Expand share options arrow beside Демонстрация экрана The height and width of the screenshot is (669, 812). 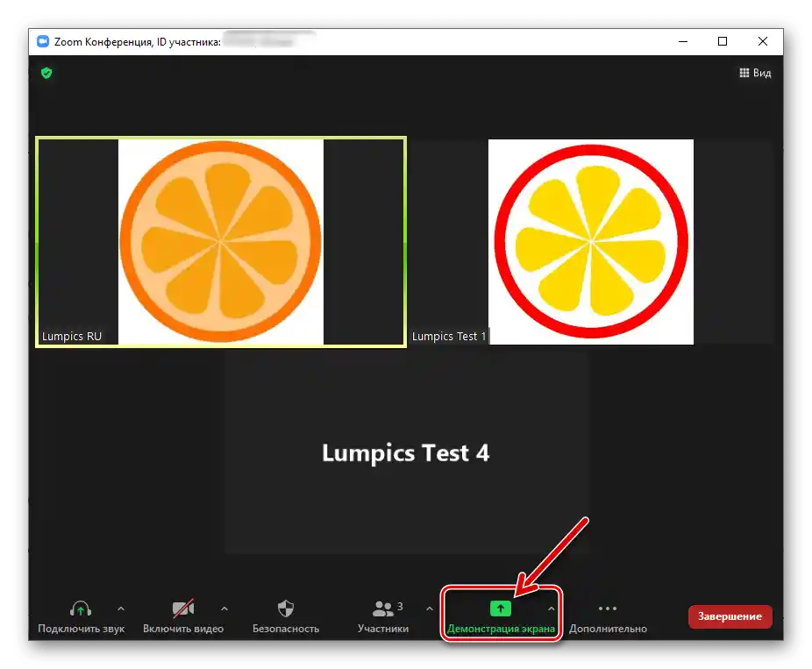tap(552, 609)
